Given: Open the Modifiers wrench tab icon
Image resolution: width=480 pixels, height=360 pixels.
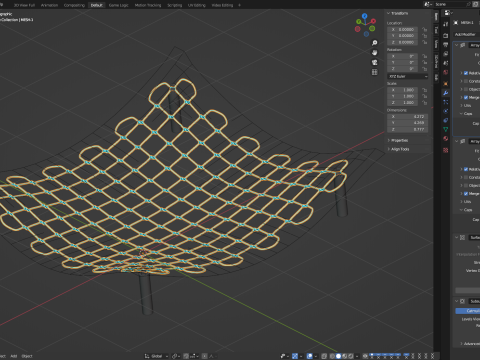Looking at the screenshot, I should 446,93.
